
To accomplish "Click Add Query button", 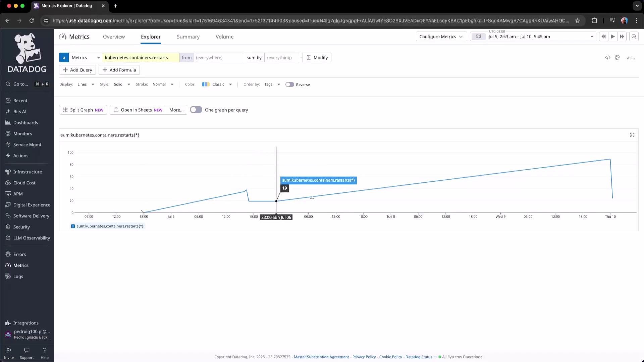I will tap(77, 70).
